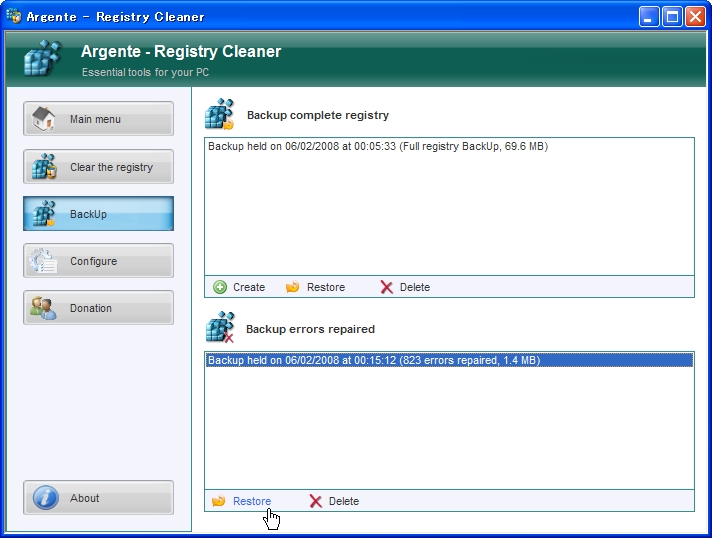Click the Argente logo icon in the banner
The width and height of the screenshot is (712, 538).
pyautogui.click(x=42, y=58)
